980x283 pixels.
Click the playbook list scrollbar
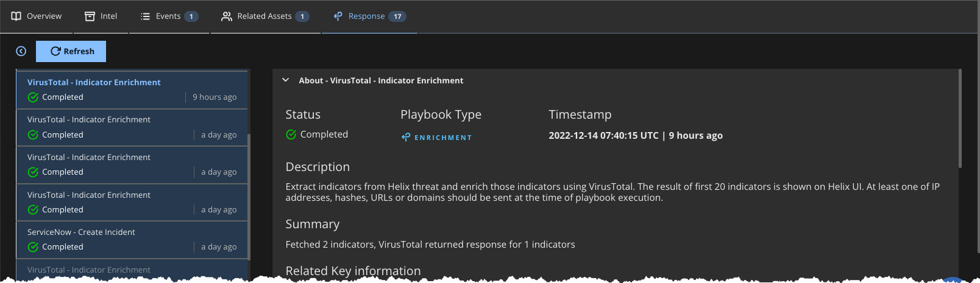point(249,197)
